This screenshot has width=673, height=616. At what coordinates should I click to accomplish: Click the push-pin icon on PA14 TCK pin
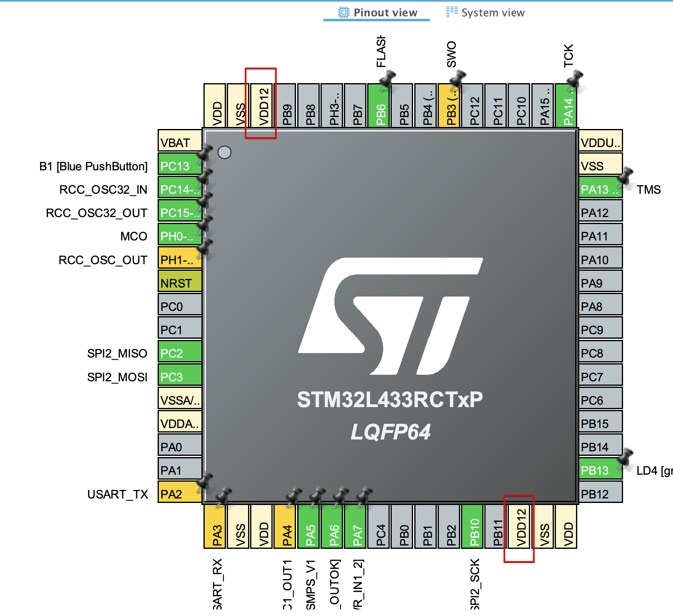pos(575,79)
